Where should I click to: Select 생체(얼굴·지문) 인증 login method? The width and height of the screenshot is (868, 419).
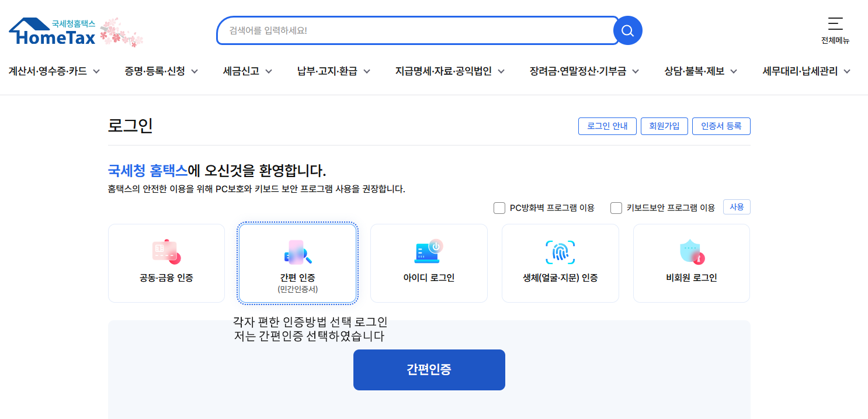coord(560,262)
